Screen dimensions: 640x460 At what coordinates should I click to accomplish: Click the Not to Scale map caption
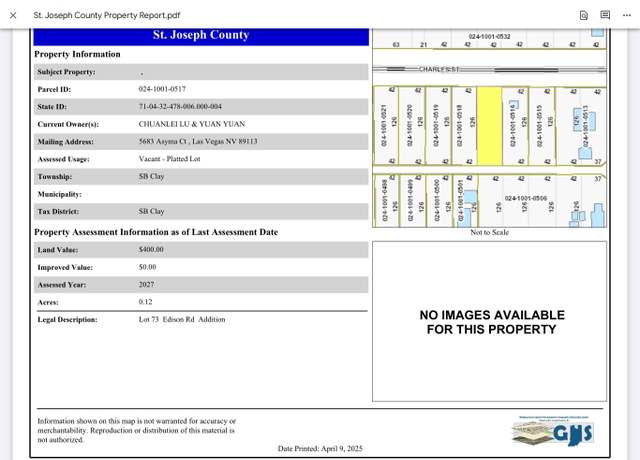(x=489, y=233)
